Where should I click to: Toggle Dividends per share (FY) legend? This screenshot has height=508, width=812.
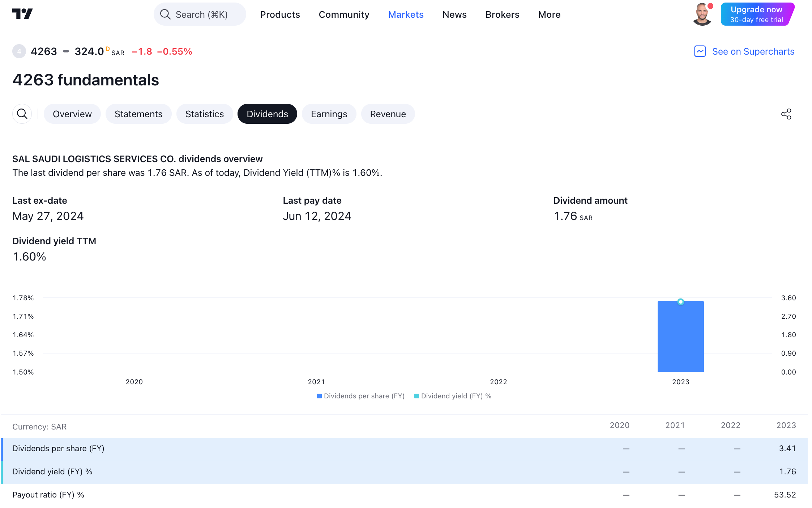360,396
